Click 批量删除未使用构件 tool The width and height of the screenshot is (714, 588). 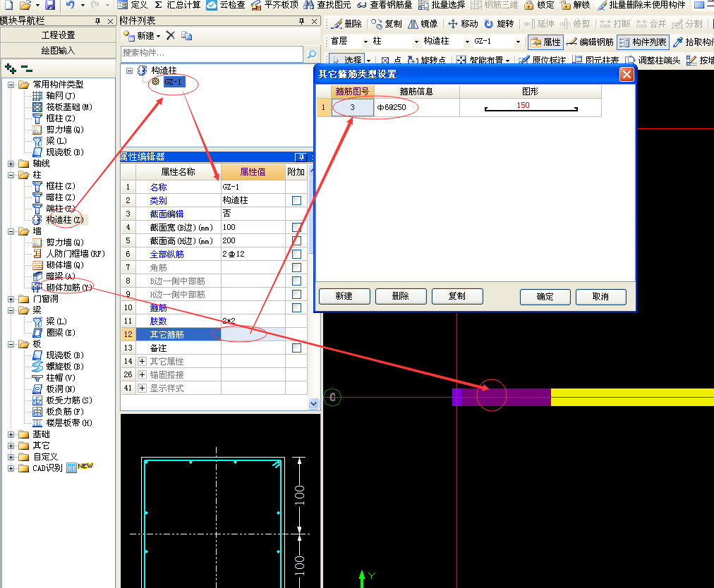click(x=641, y=5)
